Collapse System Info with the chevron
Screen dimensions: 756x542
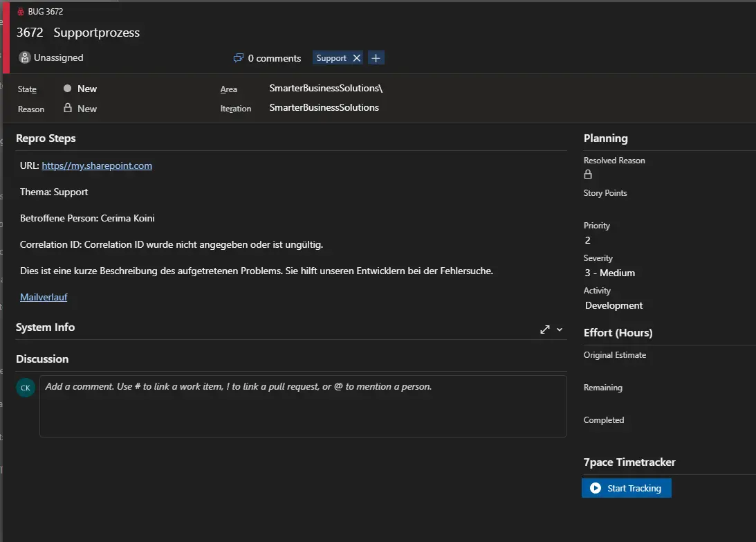[x=559, y=329]
